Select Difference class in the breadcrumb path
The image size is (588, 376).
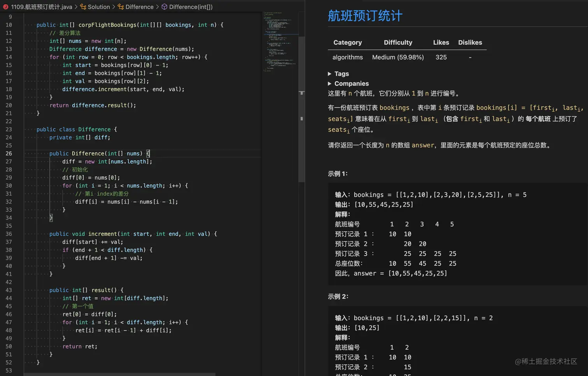pyautogui.click(x=140, y=7)
